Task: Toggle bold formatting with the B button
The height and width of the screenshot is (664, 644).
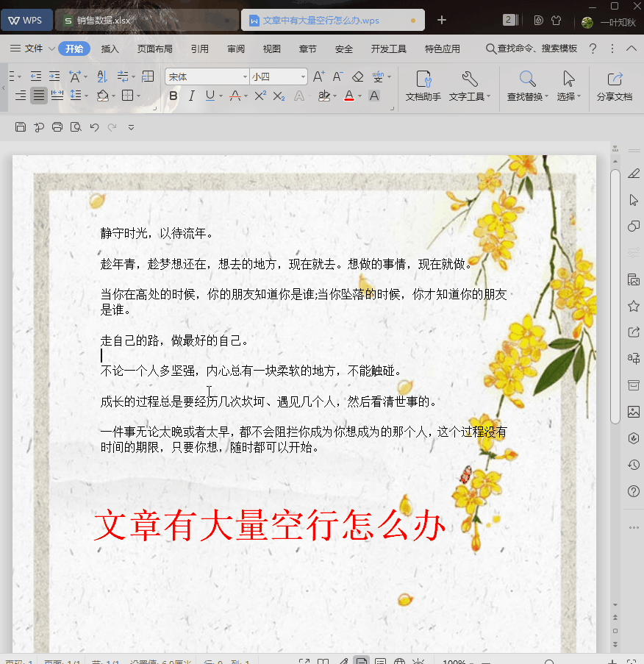Action: pyautogui.click(x=173, y=96)
